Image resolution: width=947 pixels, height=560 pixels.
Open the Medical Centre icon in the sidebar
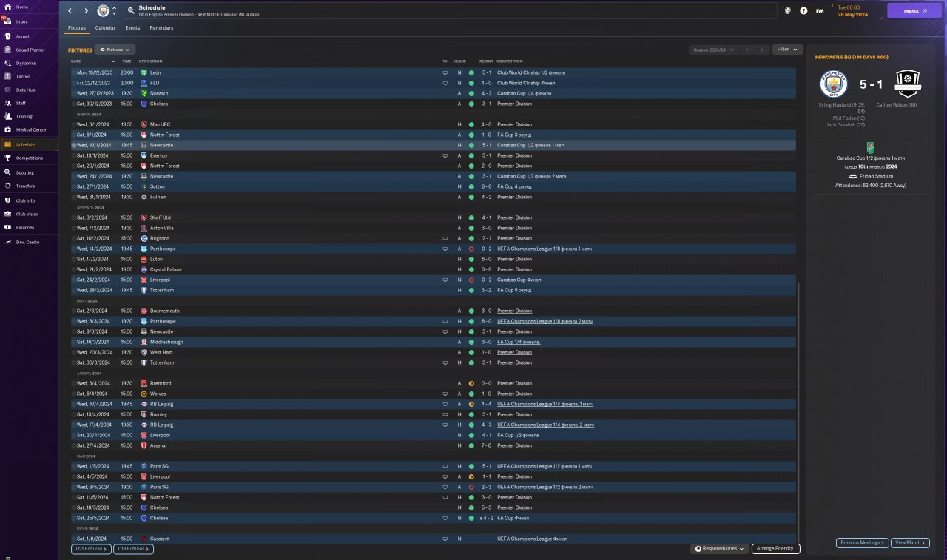(8, 129)
